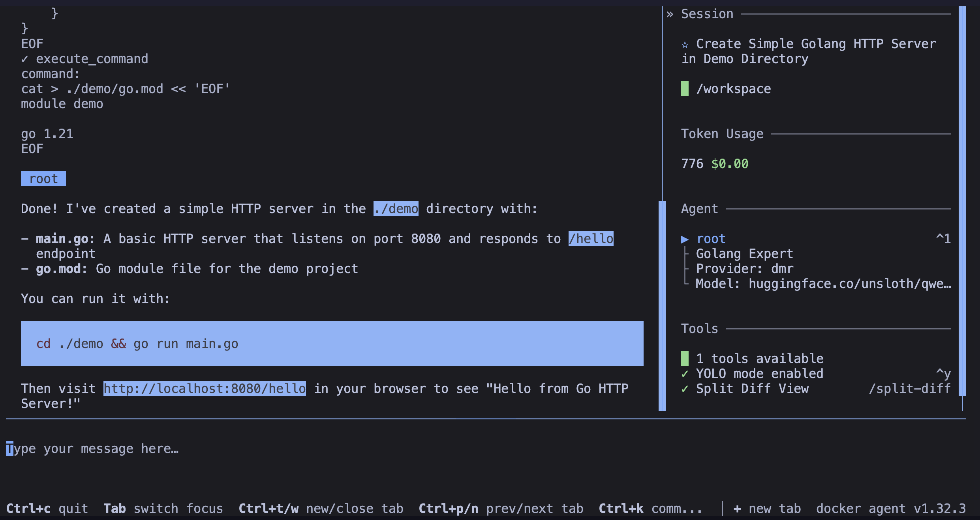The width and height of the screenshot is (980, 520).
Task: Open the 'new tab' item in the bottom bar
Action: tap(775, 509)
